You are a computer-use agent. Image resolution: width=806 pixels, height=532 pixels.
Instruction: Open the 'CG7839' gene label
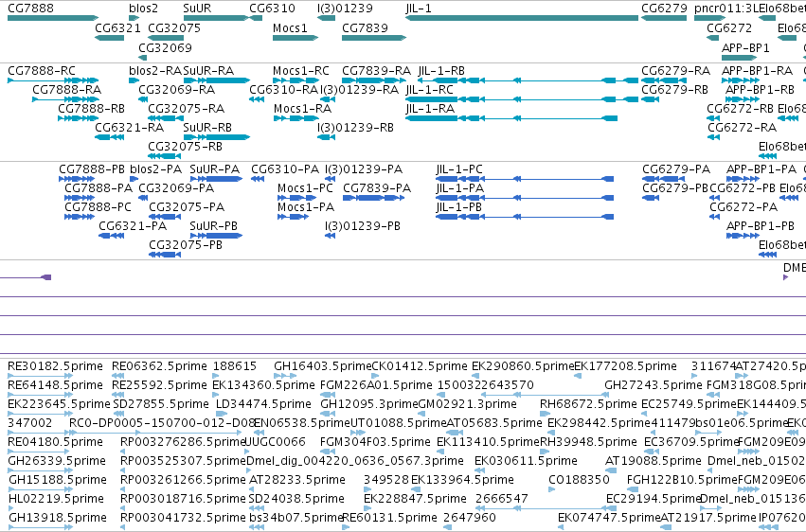click(x=365, y=27)
